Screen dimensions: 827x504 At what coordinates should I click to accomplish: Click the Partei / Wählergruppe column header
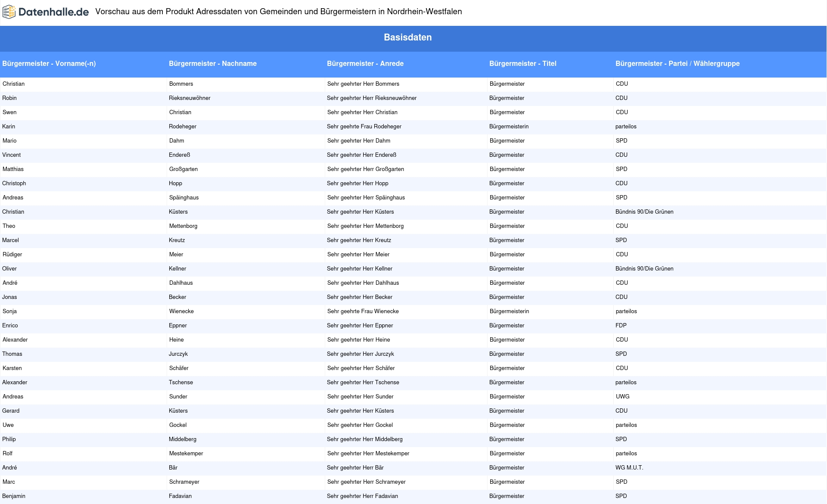[677, 64]
